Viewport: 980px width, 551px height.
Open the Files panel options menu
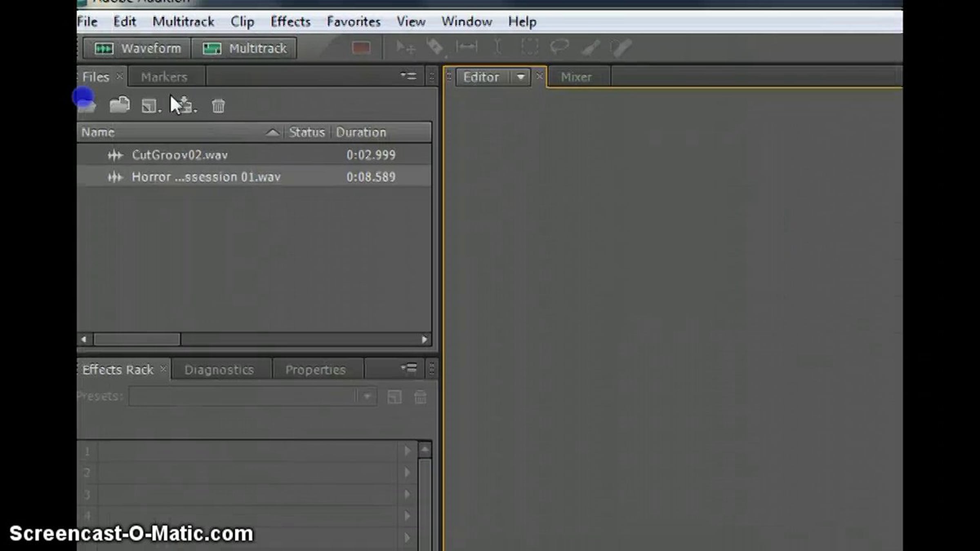click(408, 76)
